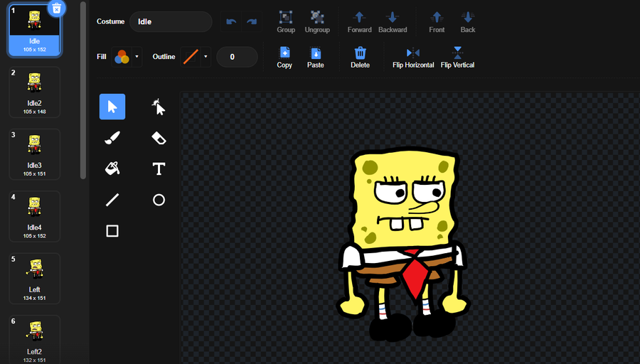Viewport: 640px width, 364px height.
Task: Select the Eraser tool
Action: coord(159,138)
